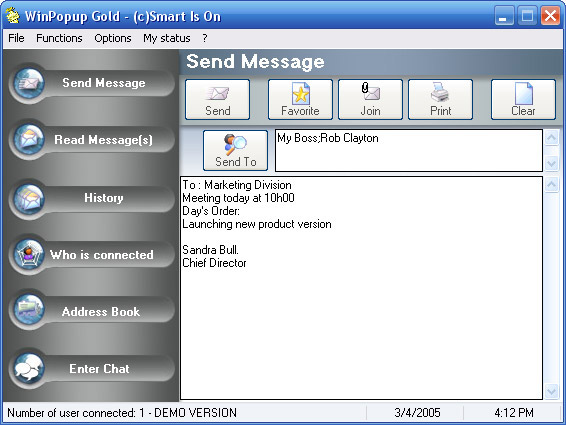Screen dimensions: 566x425
Task: Close the WinPopup Gold window
Action: (x=550, y=16)
